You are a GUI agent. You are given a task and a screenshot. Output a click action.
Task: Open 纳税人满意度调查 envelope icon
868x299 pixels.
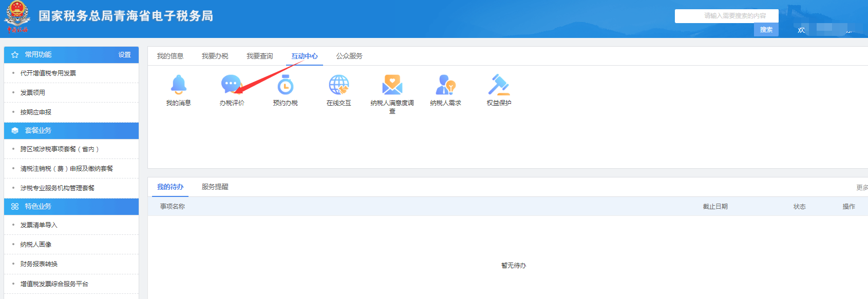tap(392, 85)
